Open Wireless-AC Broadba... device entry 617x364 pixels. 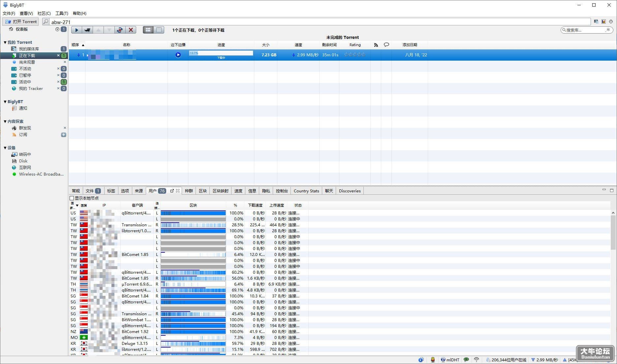tap(41, 174)
